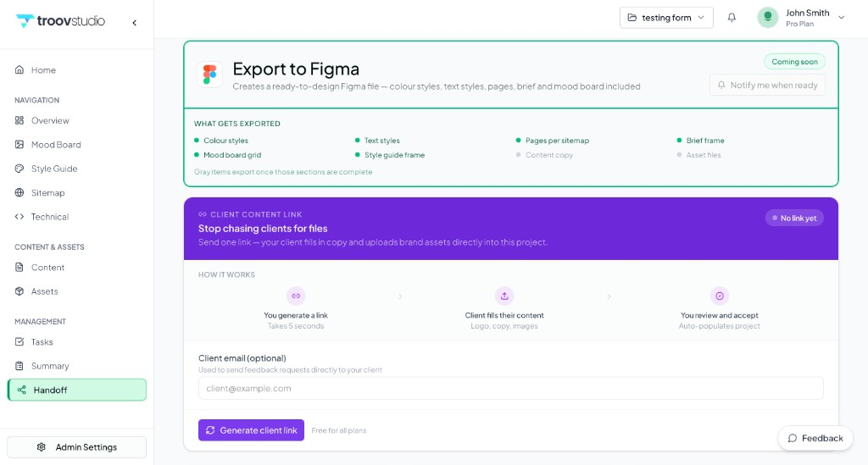Click the Handoff share icon
This screenshot has height=465, width=868.
(21, 390)
